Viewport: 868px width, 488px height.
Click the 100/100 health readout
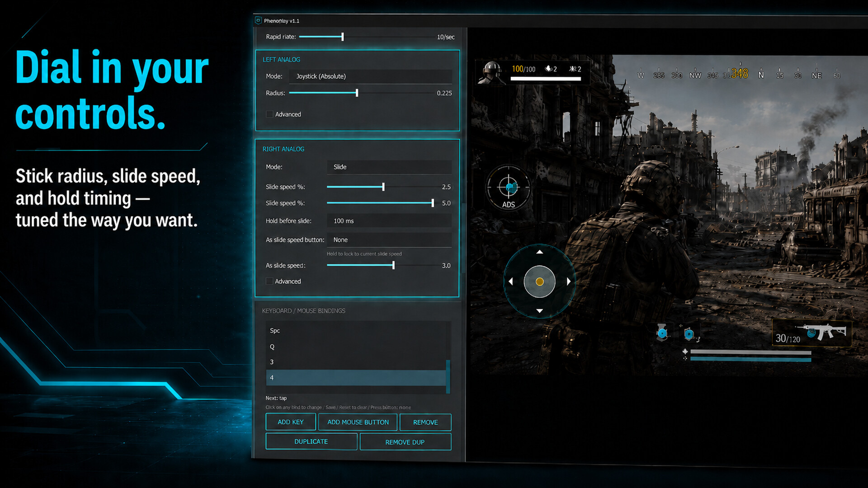click(524, 69)
